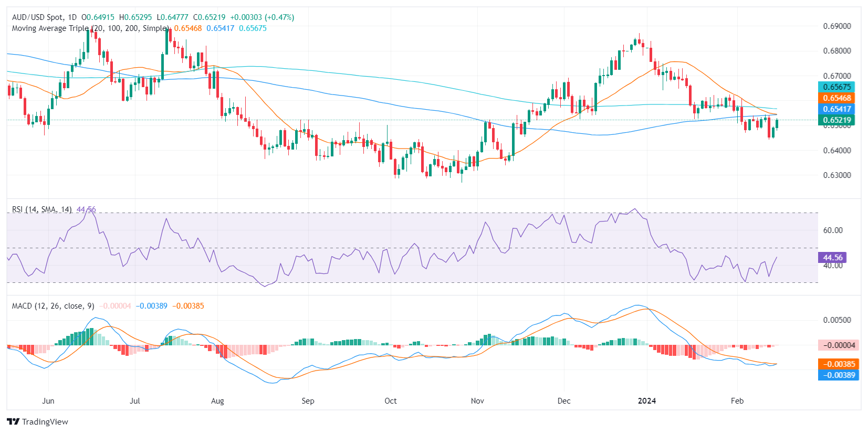
Task: Click the Feb label on time axis
Action: coord(737,401)
